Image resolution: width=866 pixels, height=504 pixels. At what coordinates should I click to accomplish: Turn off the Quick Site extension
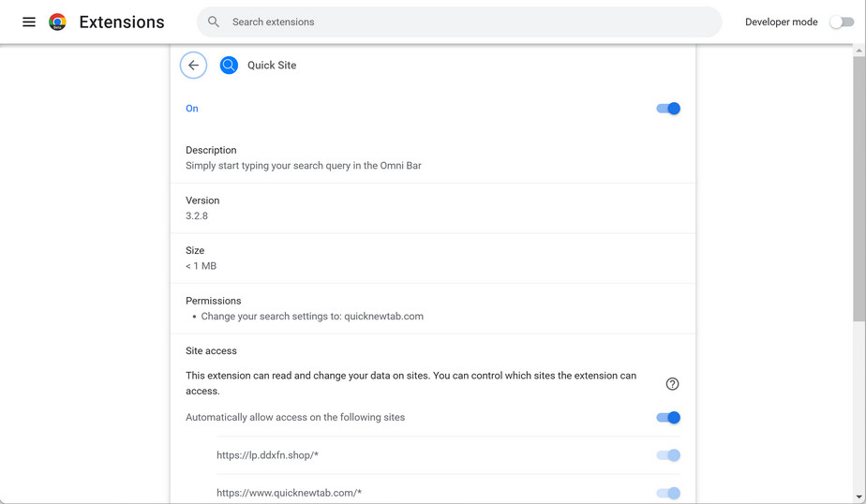[668, 109]
